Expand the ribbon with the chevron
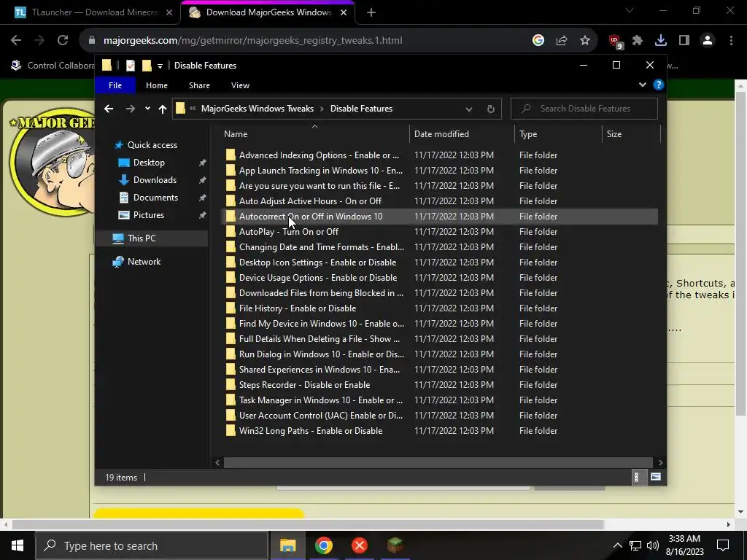 coord(642,85)
